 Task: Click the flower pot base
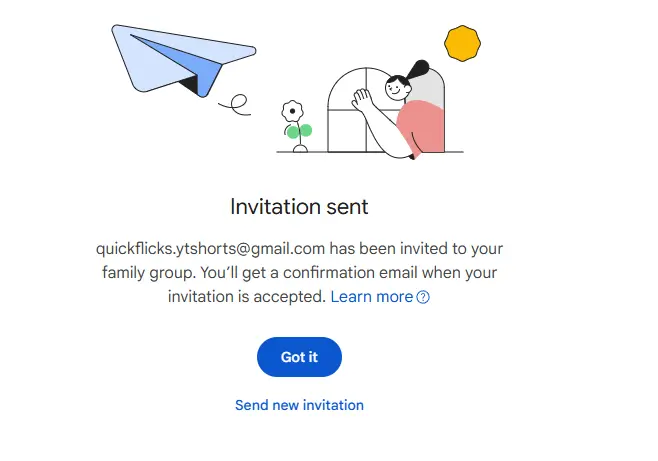(x=300, y=148)
